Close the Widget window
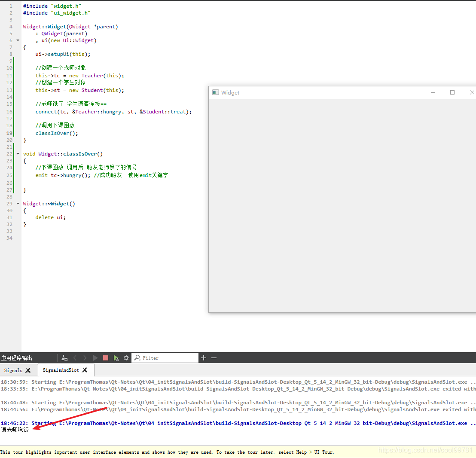 click(471, 92)
